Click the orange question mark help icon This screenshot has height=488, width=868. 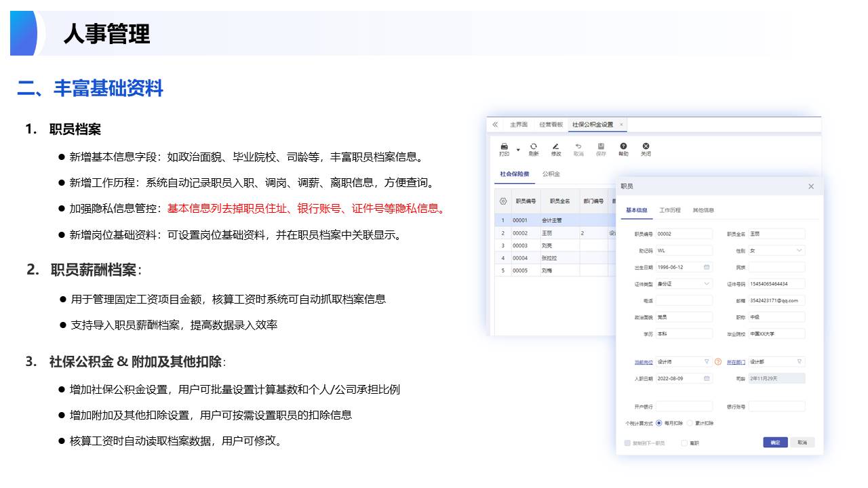[718, 362]
